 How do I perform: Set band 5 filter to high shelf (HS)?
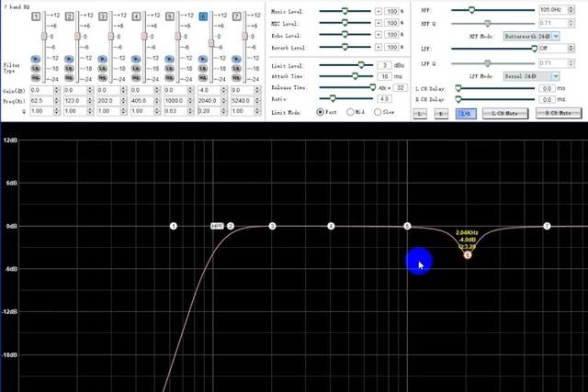tap(169, 78)
